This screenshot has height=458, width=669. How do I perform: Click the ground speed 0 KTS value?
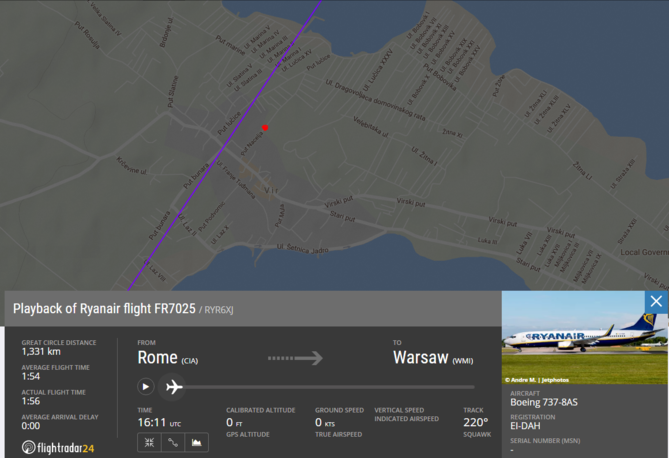tap(325, 423)
